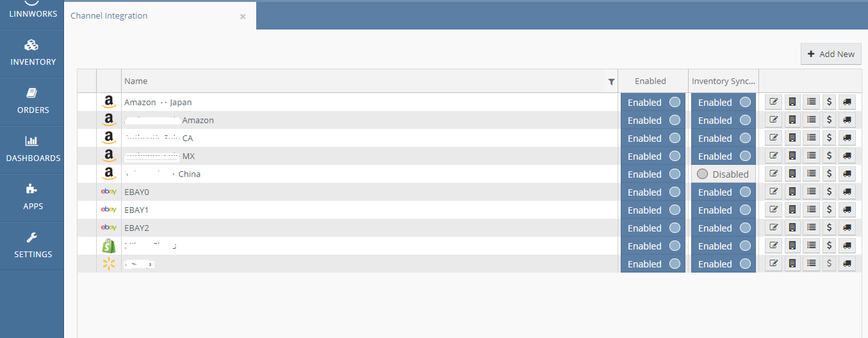Image resolution: width=868 pixels, height=338 pixels.
Task: Open Settings in the left sidebar
Action: 32,246
